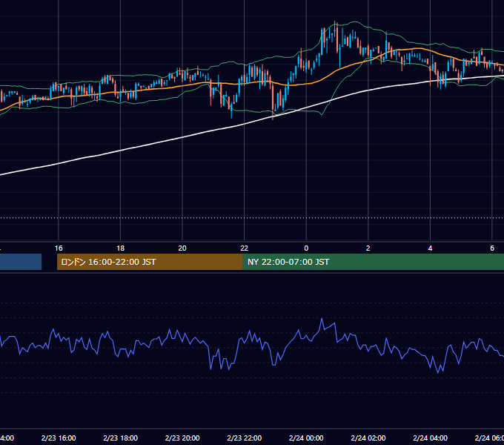Screen dimensions: 504x445
Task: Click the hour 0 axis label
Action: point(306,248)
